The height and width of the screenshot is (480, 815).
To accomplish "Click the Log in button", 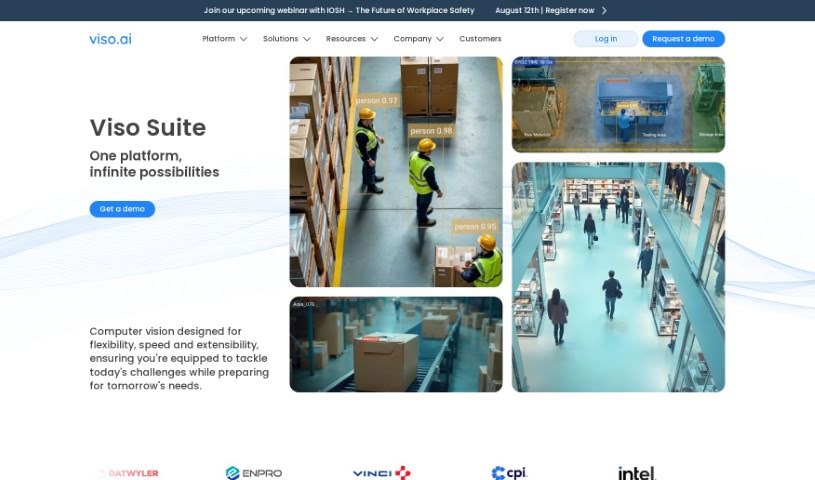I will [605, 39].
